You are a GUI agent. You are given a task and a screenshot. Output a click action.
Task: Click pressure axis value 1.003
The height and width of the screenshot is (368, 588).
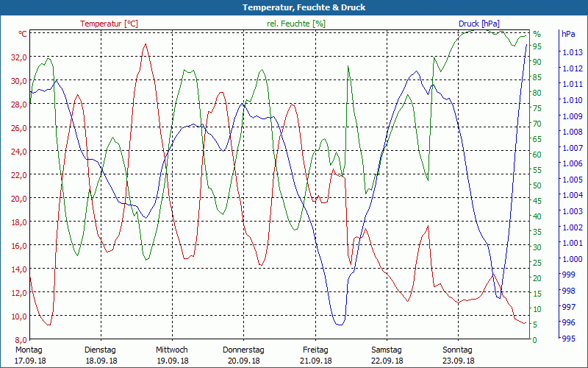click(x=573, y=211)
